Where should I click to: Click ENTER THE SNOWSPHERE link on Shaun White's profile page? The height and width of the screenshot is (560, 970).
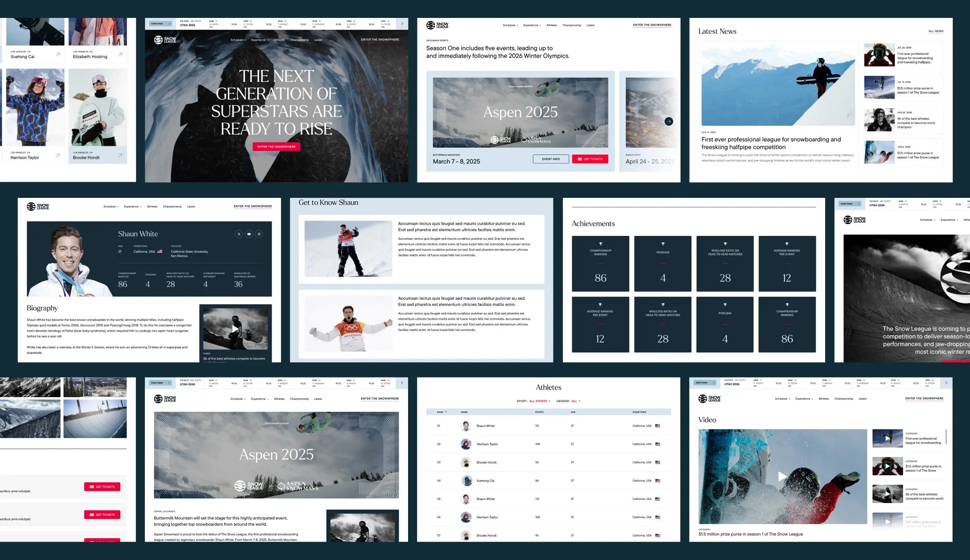tap(253, 206)
